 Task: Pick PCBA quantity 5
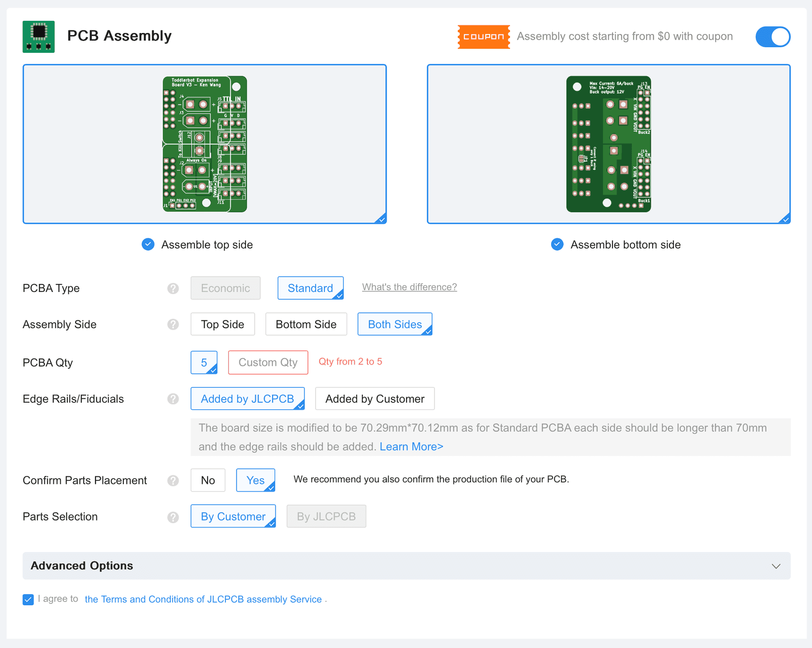coord(204,363)
